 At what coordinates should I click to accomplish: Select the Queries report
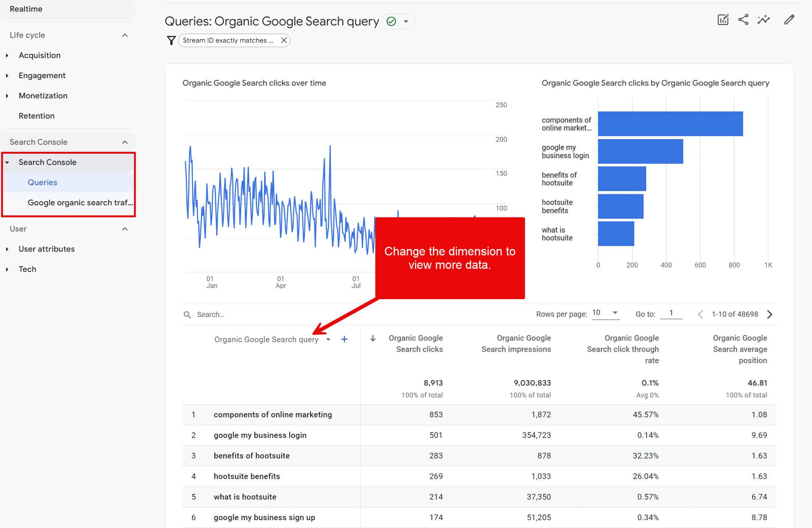pos(42,182)
